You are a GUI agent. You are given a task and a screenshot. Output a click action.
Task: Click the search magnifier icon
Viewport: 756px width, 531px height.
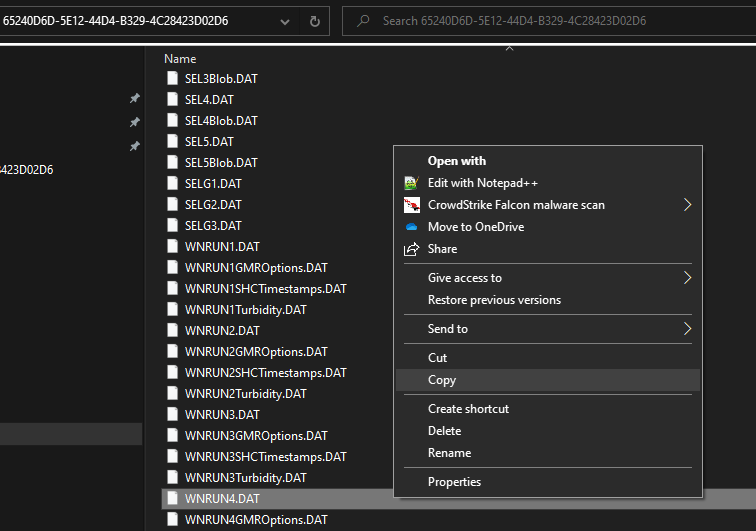pos(364,21)
